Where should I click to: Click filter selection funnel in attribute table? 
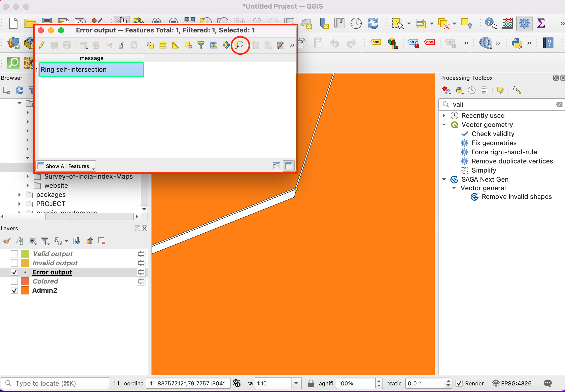[201, 45]
